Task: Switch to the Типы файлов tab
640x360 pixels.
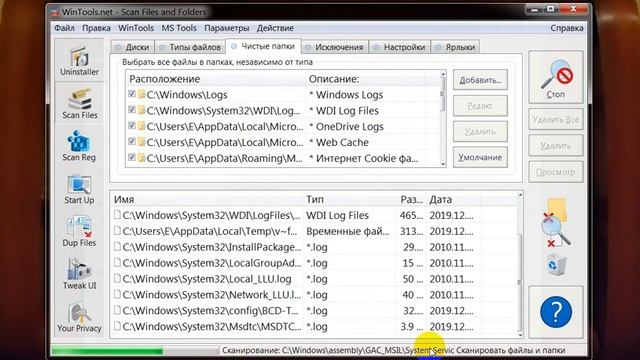Action: point(190,47)
